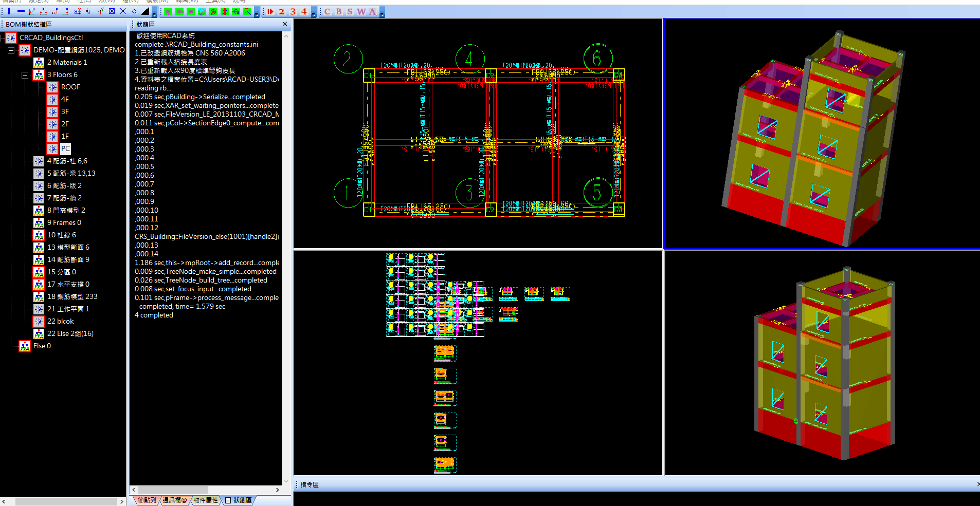Click the status panel horizontal scrollbar thumb
This screenshot has height=506, width=980.
pos(173,490)
